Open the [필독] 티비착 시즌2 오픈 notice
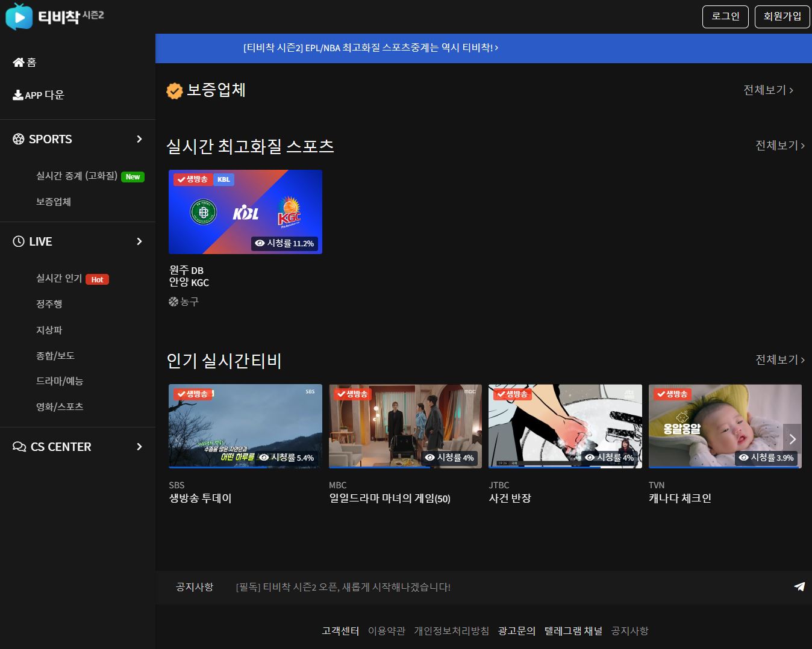 click(343, 587)
